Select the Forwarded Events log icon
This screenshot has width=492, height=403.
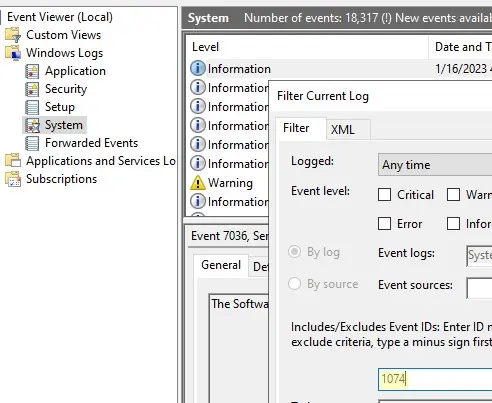click(32, 143)
